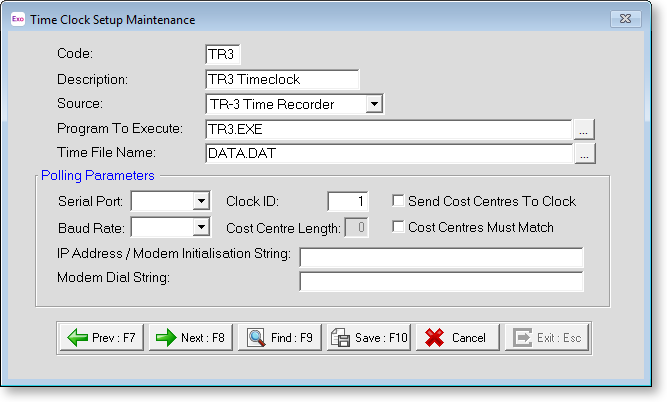
Task: Expand the Serial Port dropdown
Action: click(x=201, y=202)
